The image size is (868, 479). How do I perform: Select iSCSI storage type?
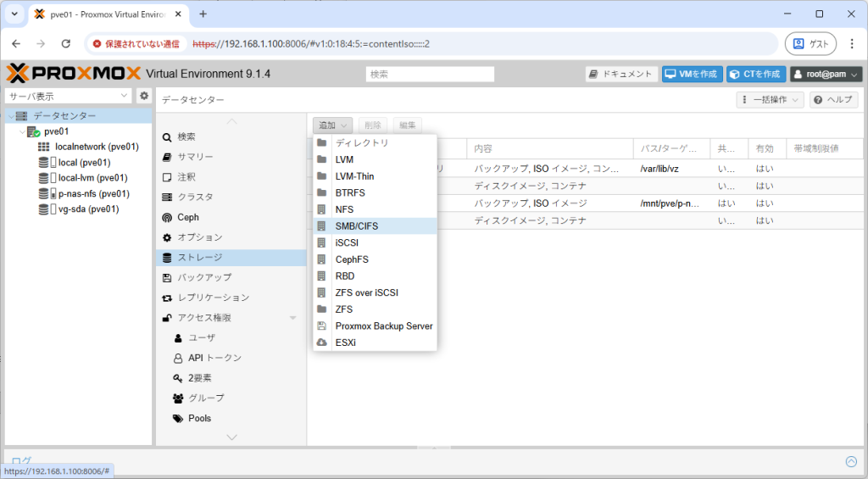click(375, 242)
